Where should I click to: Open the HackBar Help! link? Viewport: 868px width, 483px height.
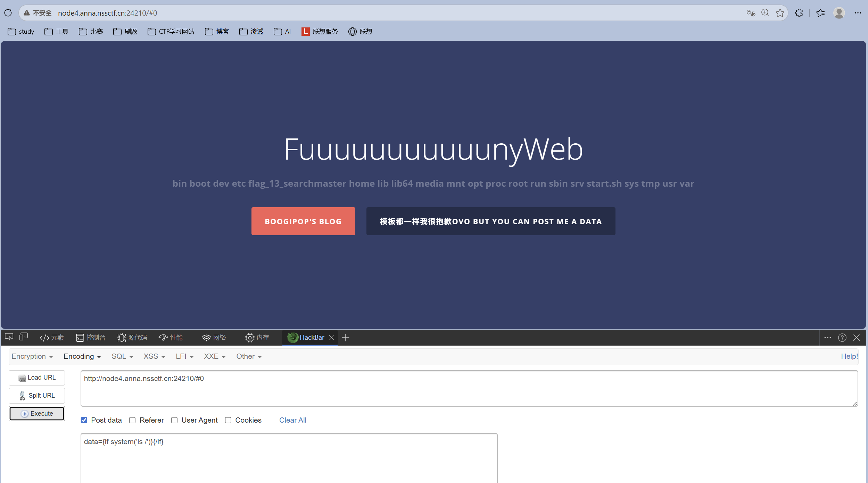tap(849, 356)
